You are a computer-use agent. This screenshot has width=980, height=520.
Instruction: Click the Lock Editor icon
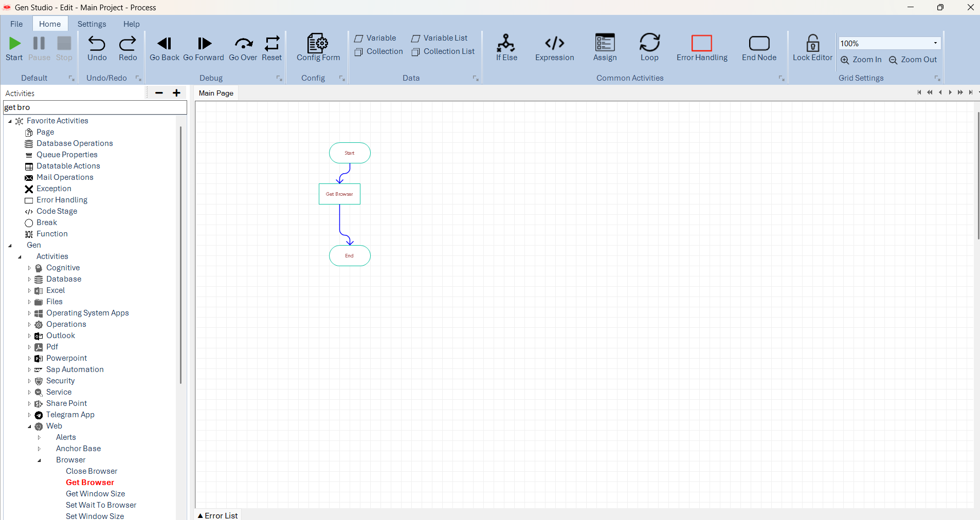812,43
